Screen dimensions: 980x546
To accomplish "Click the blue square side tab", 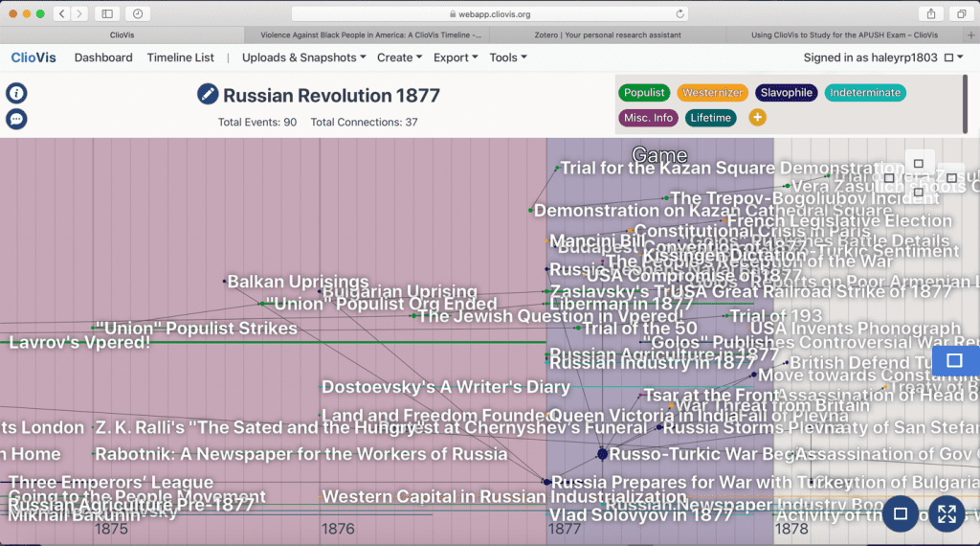I will tap(956, 361).
